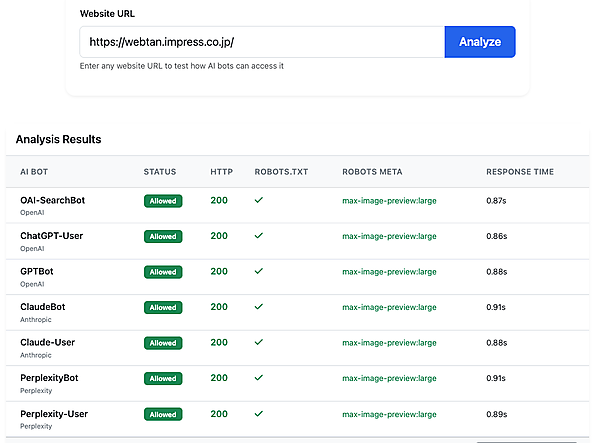Click the Allowed status badge for ClaudeBot
Viewport: 600px width, 443px height.
coord(163,308)
